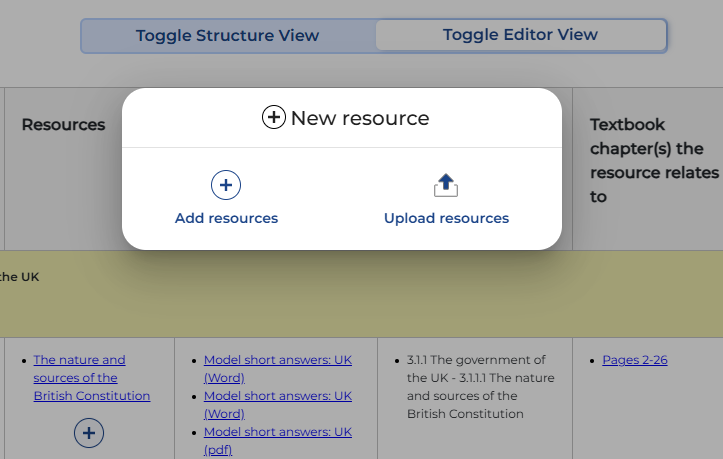Click the bullet before Pages 2-26
Viewport: 723px width, 459px height.
click(592, 360)
